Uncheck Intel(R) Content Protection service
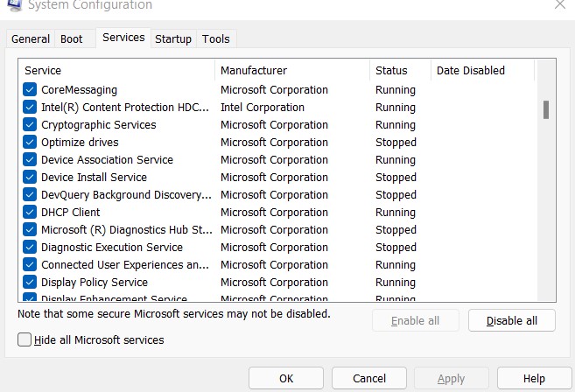575x392 pixels. 31,108
